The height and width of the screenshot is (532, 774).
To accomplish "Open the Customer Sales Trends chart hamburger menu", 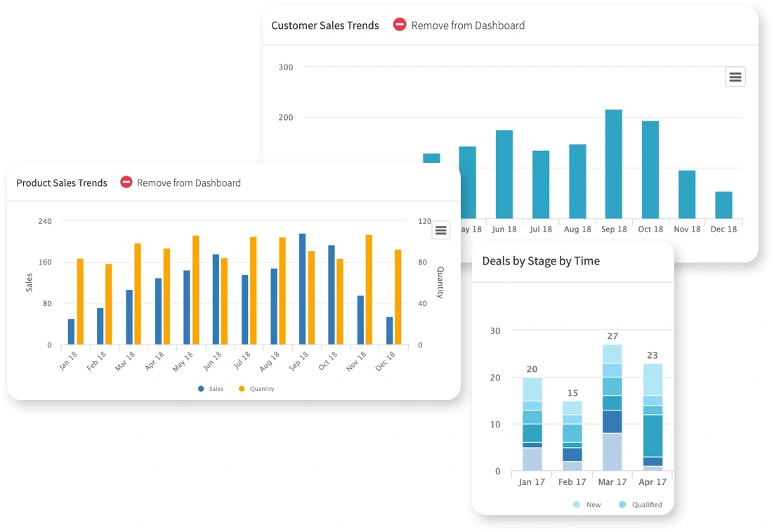I will (735, 77).
